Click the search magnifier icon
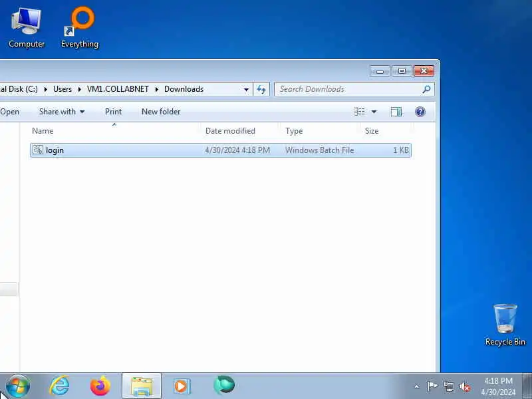 426,89
